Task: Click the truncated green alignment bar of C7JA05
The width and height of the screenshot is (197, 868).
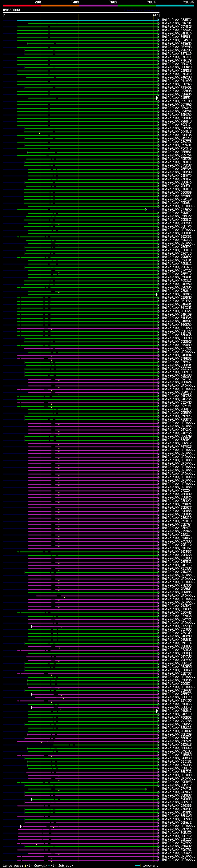Action: pyautogui.click(x=82, y=210)
